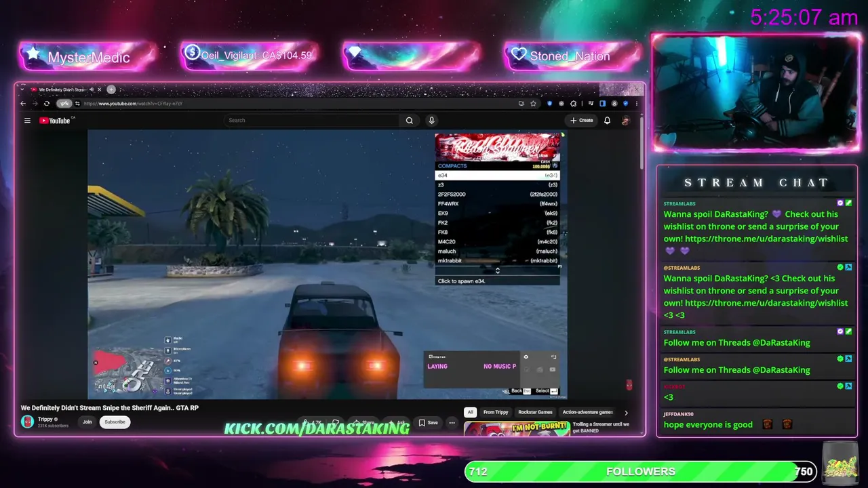868x488 pixels.
Task: Click the YouTube search magnifier button
Action: (410, 121)
